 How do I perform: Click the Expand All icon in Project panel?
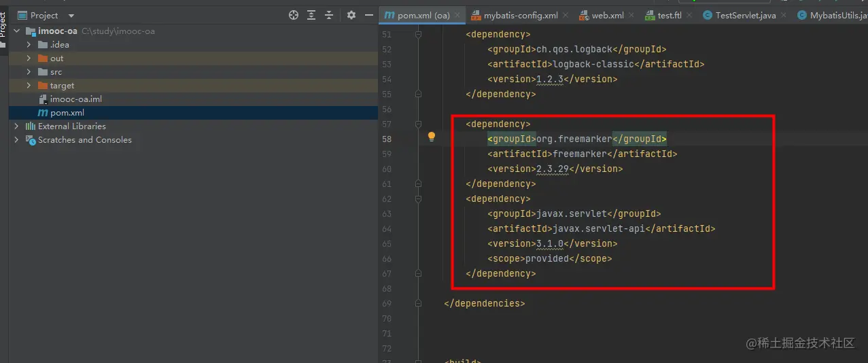tap(311, 15)
